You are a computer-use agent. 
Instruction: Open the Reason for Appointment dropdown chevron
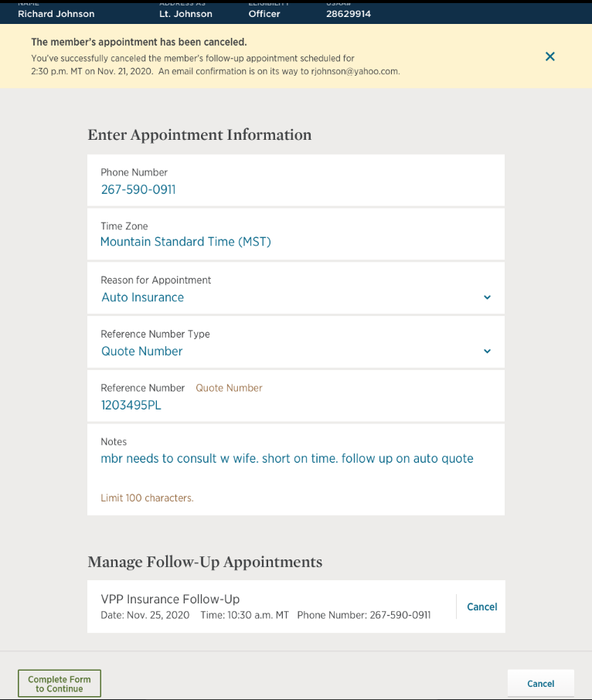(x=487, y=297)
